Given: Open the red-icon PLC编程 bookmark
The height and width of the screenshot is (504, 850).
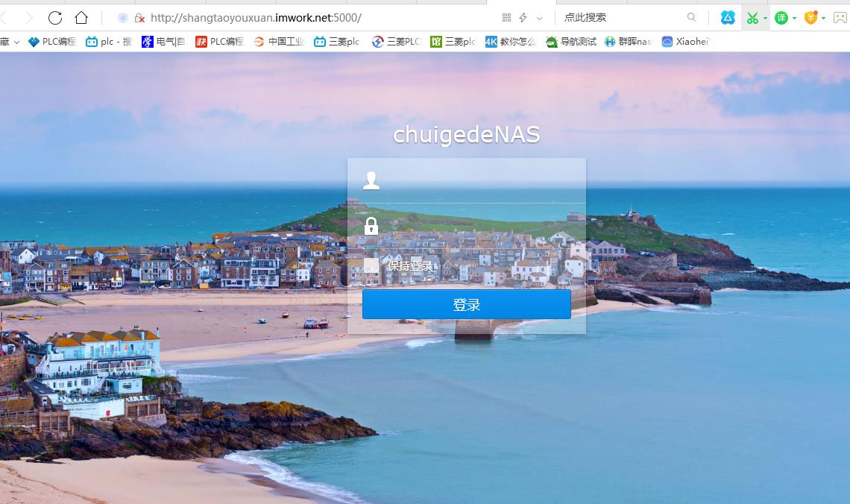Looking at the screenshot, I should coord(219,42).
